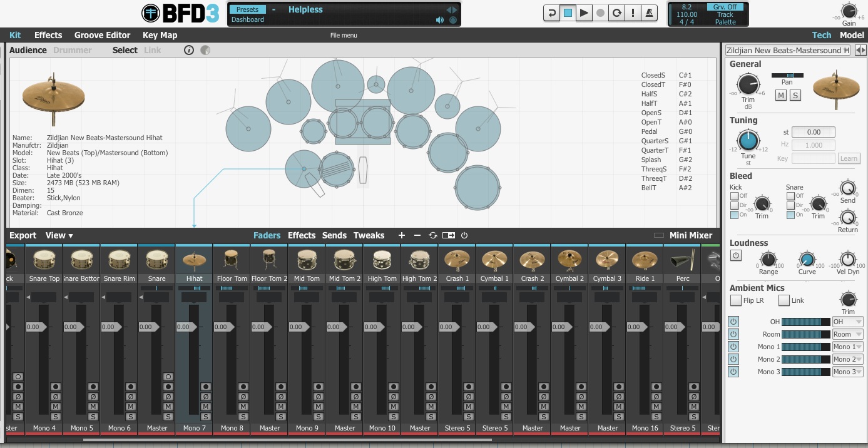Open the Presets dropdown menu
Viewport: 868px width, 448px height.
tap(247, 9)
